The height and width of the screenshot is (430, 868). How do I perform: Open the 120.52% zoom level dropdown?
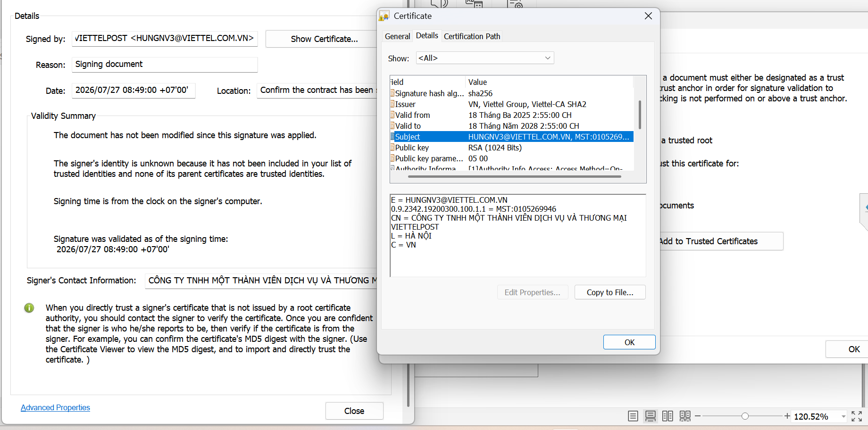click(843, 416)
